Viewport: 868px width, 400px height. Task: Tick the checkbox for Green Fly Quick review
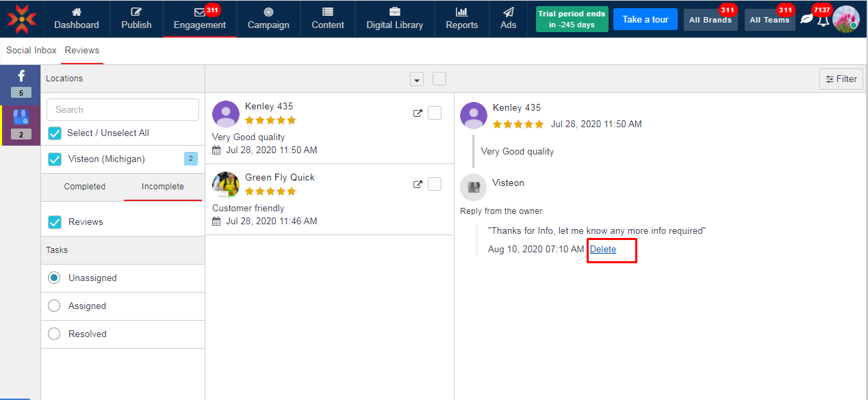[435, 184]
